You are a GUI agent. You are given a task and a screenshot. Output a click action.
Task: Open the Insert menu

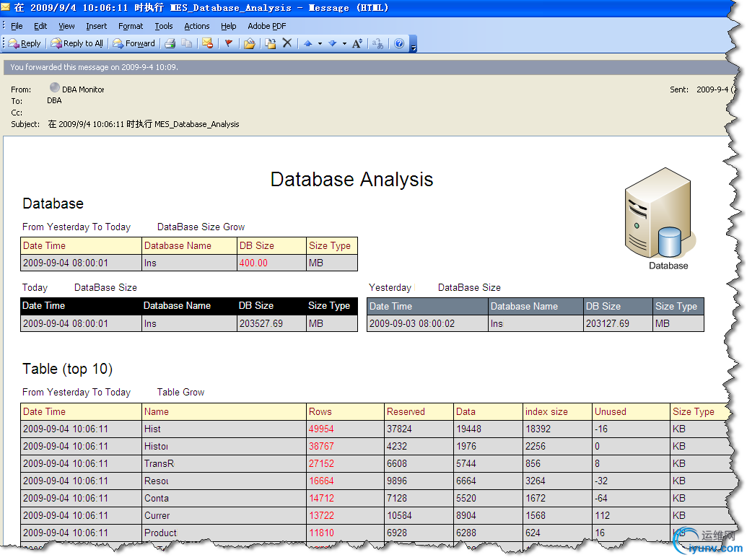click(x=96, y=26)
